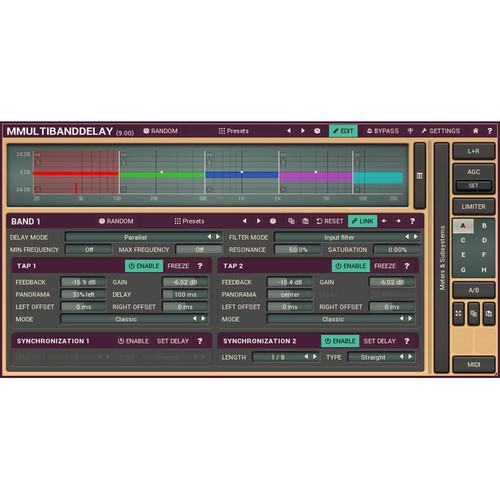
Task: Click the round face icon in the Band 1 bar
Action: pyautogui.click(x=273, y=221)
